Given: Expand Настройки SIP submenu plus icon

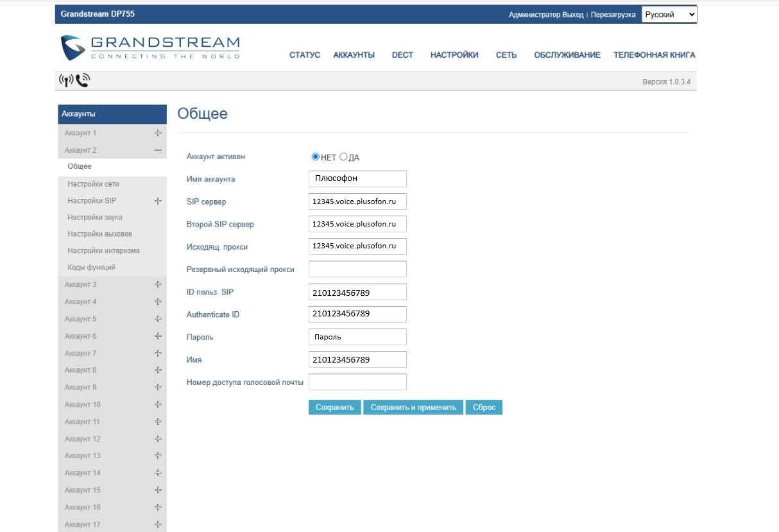Looking at the screenshot, I should tap(158, 201).
